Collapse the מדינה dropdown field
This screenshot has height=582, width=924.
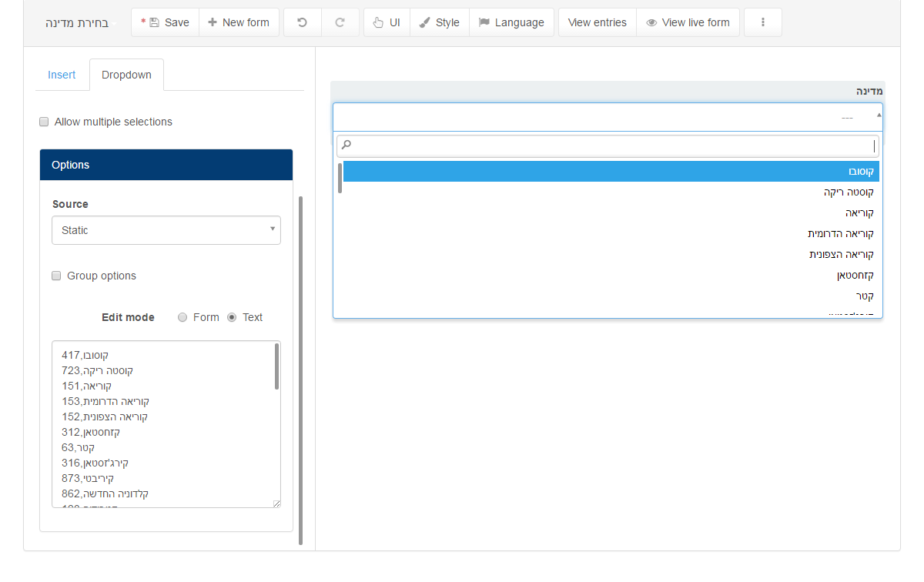point(608,117)
